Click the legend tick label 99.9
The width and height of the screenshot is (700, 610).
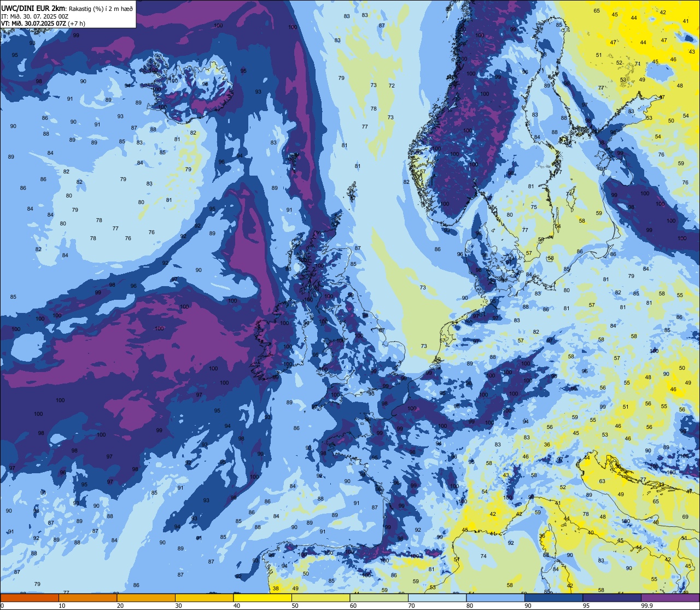(x=647, y=606)
